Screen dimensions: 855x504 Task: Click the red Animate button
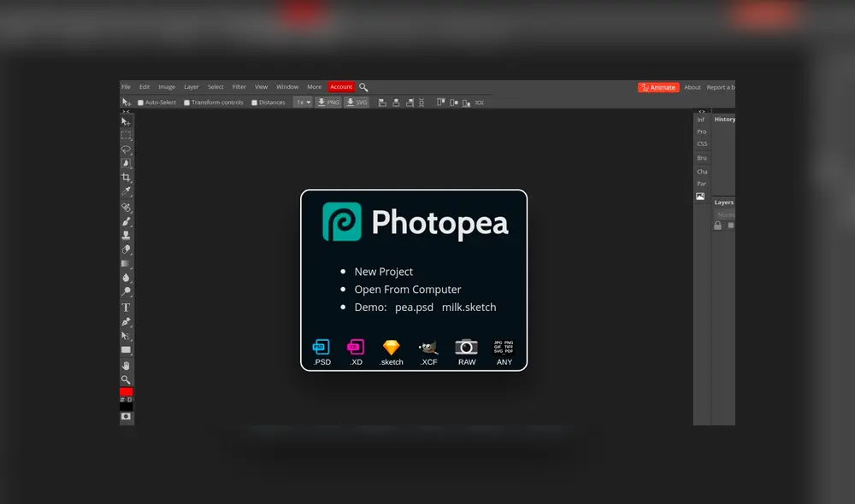658,87
